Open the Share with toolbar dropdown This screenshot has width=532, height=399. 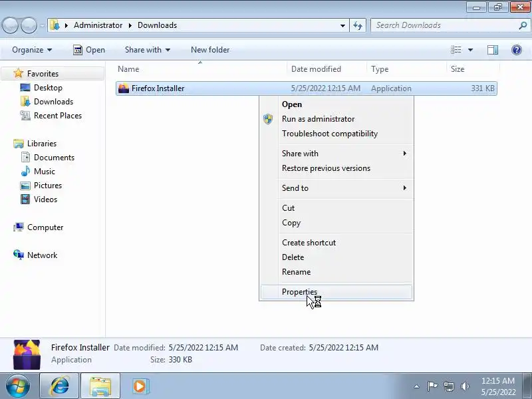147,50
